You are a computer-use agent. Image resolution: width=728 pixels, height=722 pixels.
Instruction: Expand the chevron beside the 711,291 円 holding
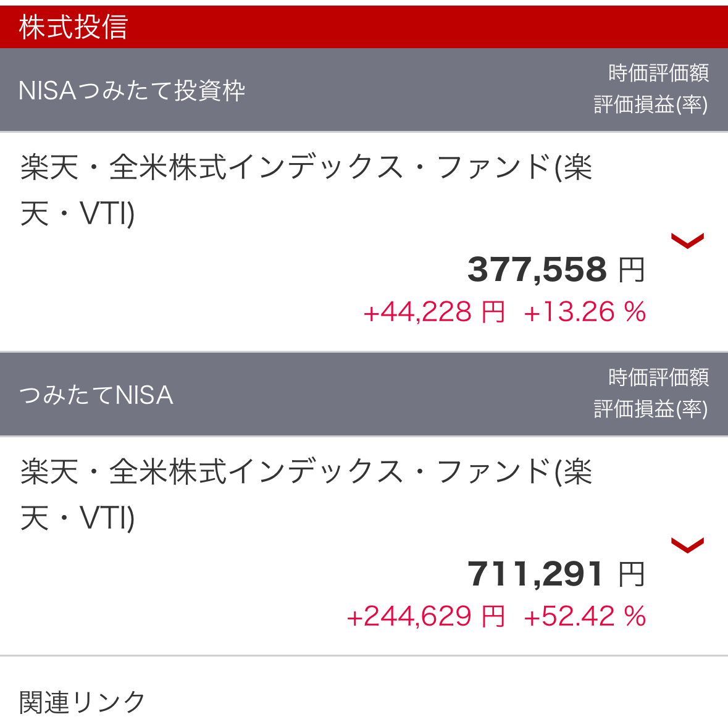[687, 545]
